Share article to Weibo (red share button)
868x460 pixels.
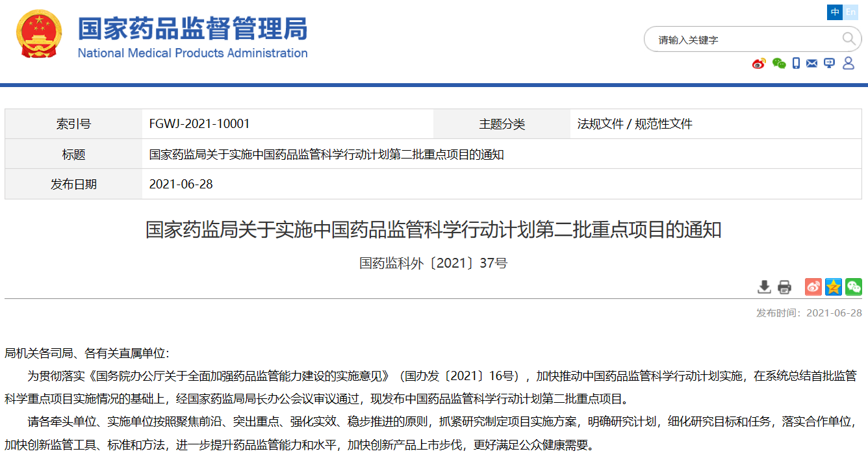coord(813,287)
